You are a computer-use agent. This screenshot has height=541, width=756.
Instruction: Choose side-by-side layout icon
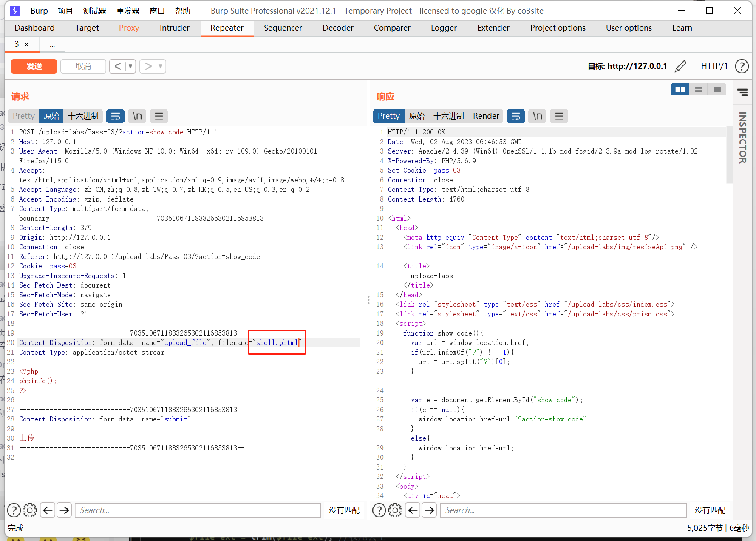pos(680,89)
